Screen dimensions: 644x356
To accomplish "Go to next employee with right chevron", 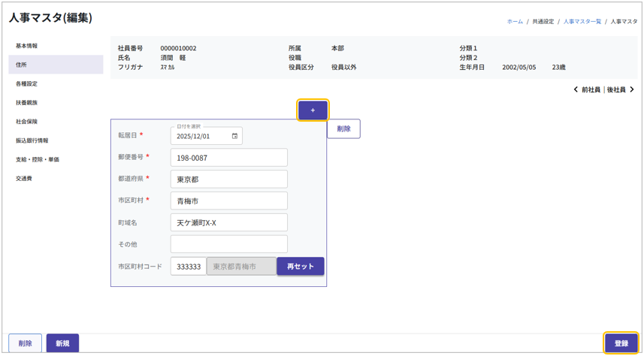I will pyautogui.click(x=632, y=89).
